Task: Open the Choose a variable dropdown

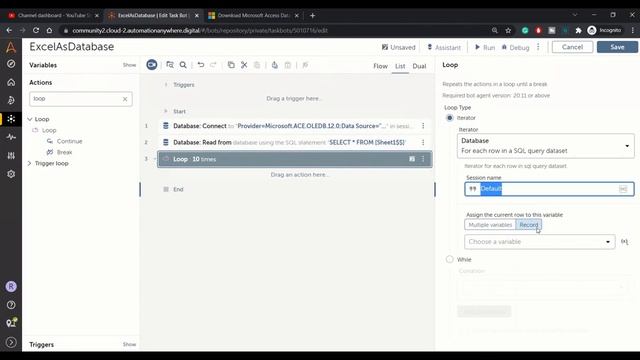Action: (x=540, y=242)
